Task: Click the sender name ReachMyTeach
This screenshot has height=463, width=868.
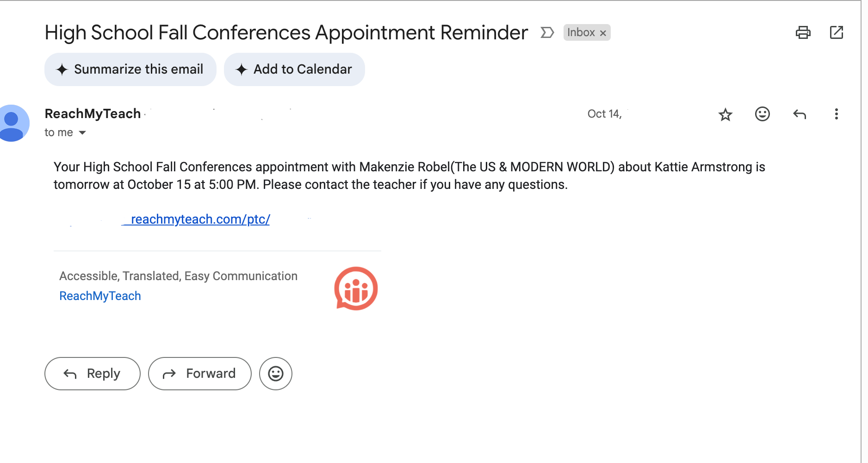Action: pyautogui.click(x=93, y=113)
